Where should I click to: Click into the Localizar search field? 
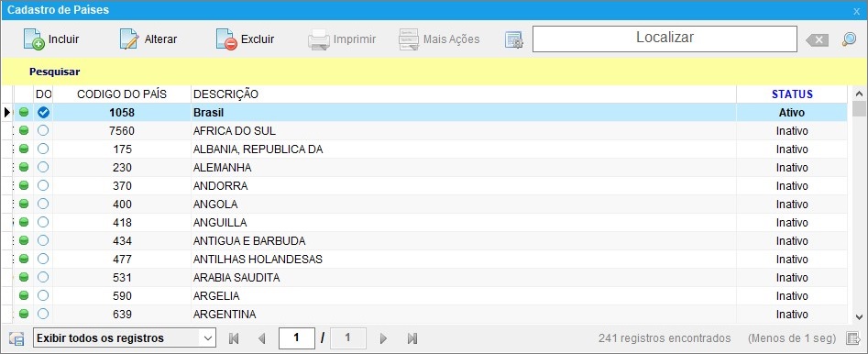(x=665, y=39)
